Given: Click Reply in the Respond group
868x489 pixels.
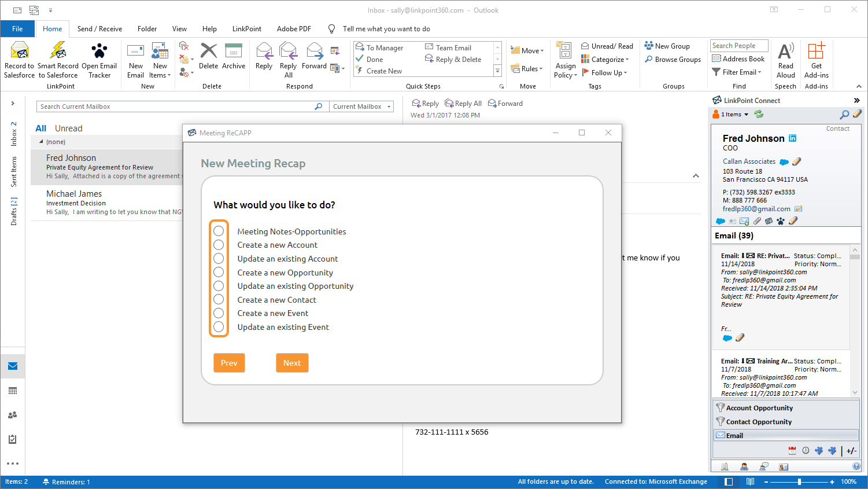Looking at the screenshot, I should pos(264,56).
